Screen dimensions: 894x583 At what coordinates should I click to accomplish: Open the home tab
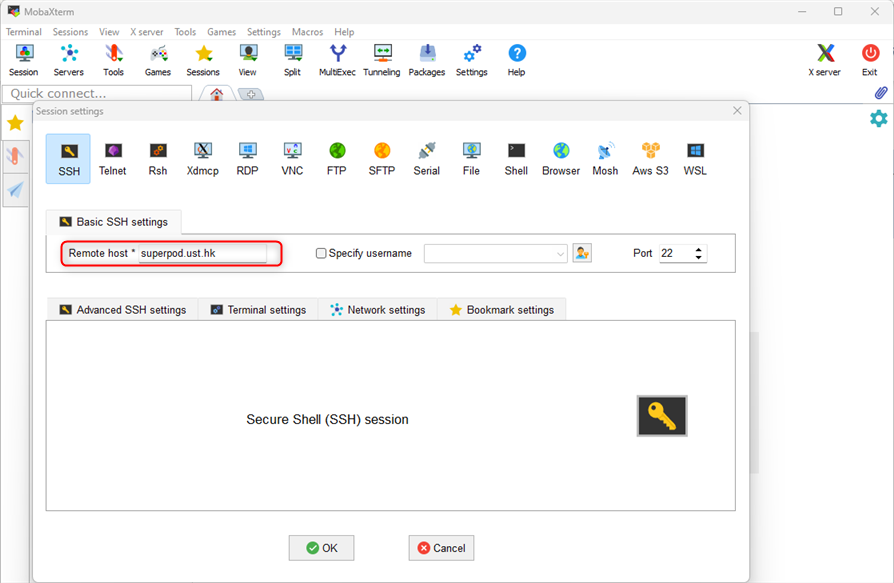pyautogui.click(x=217, y=94)
